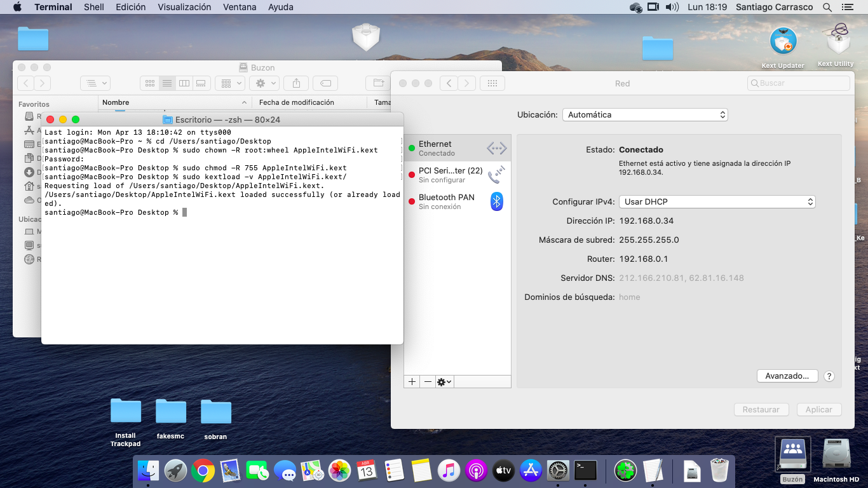Open the Visualización menu
Image resolution: width=868 pixels, height=488 pixels.
point(184,7)
